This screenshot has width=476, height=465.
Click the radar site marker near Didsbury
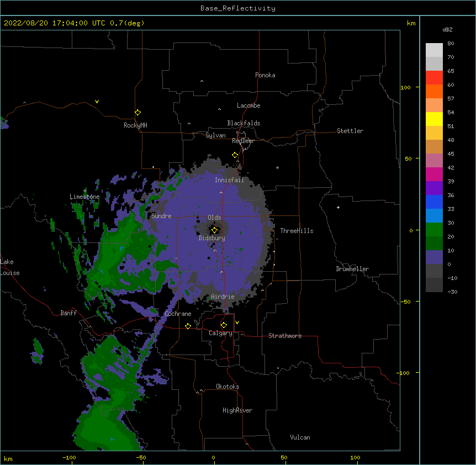point(214,230)
